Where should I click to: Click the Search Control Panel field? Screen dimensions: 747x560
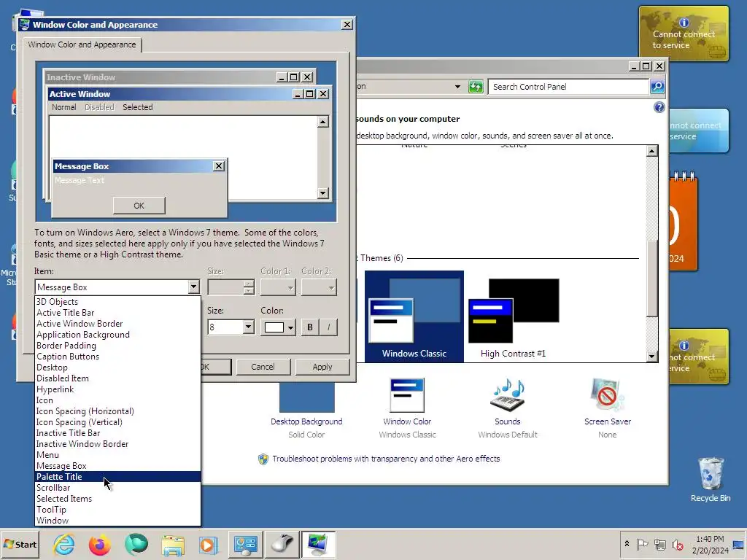(x=569, y=87)
